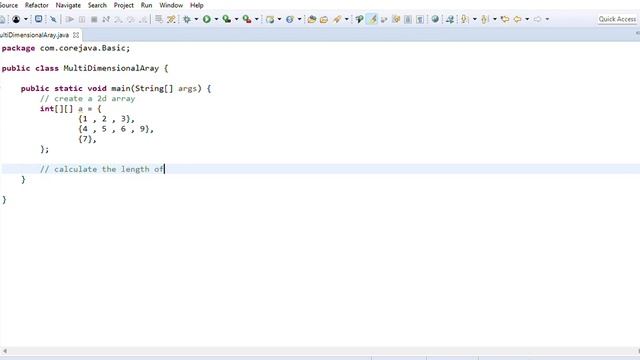Open a Terminal using the monitor icon
The width and height of the screenshot is (640, 360).
tap(38, 19)
